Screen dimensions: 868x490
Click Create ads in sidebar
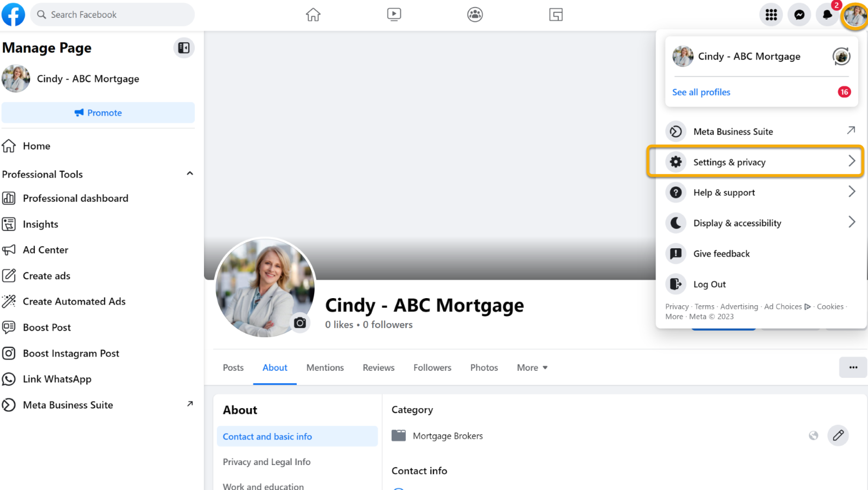click(x=98, y=276)
